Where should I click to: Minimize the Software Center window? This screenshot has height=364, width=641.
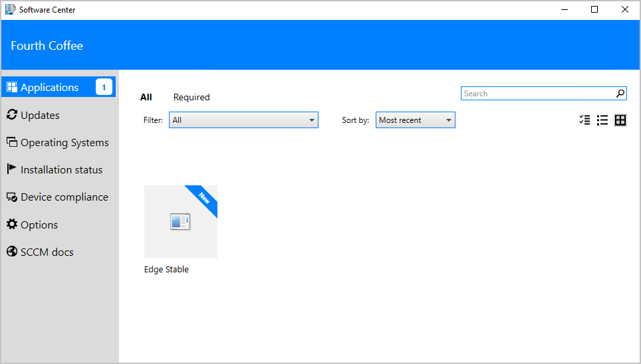(565, 10)
